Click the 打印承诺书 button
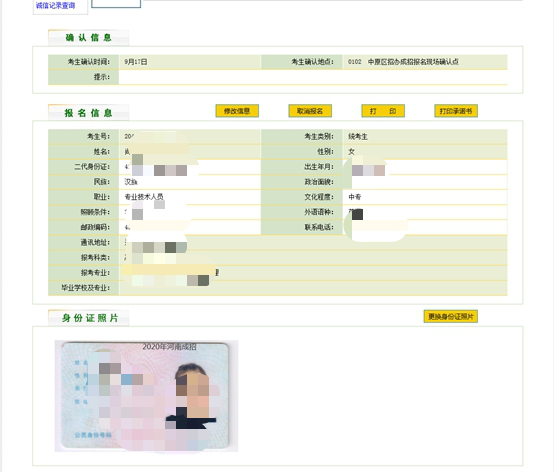 click(x=456, y=111)
